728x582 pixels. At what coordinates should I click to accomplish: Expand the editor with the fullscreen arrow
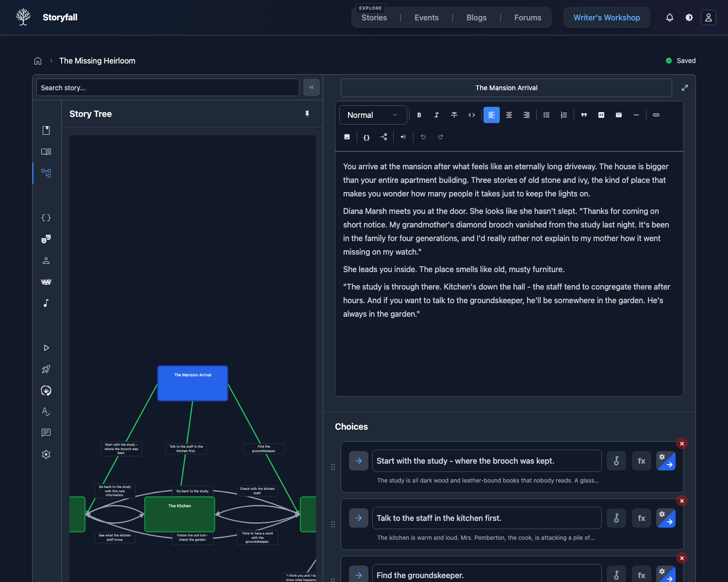[684, 88]
